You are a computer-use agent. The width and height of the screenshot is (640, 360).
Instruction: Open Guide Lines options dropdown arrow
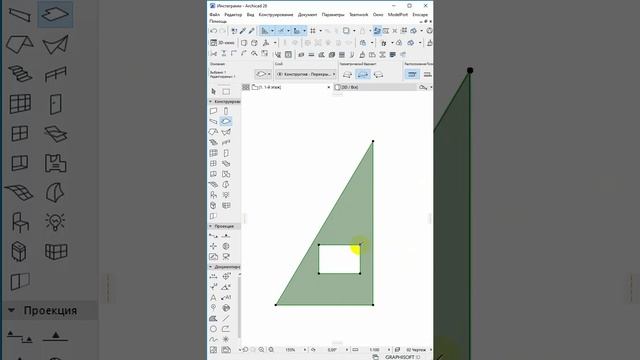pyautogui.click(x=272, y=31)
